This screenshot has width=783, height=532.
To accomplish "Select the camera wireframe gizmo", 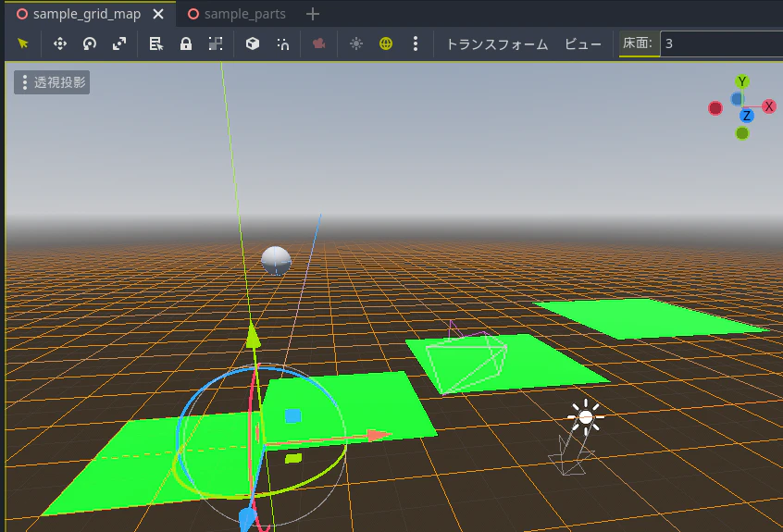I will click(466, 357).
